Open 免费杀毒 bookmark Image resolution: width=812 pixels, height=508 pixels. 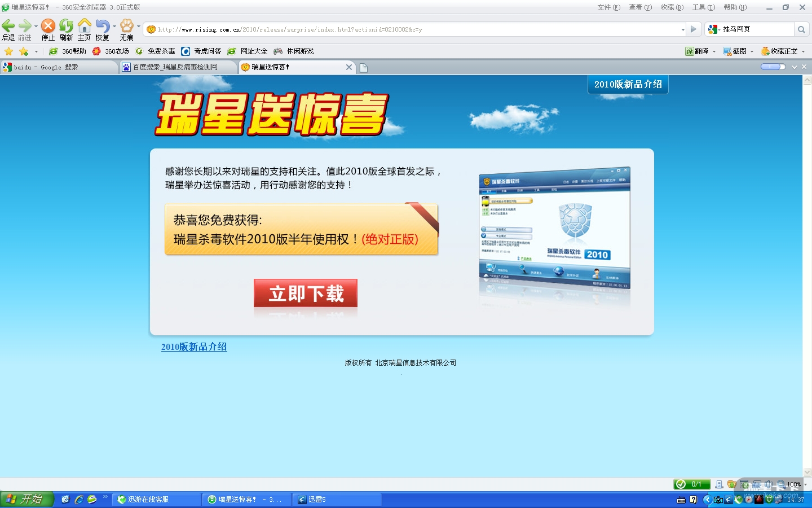(155, 51)
